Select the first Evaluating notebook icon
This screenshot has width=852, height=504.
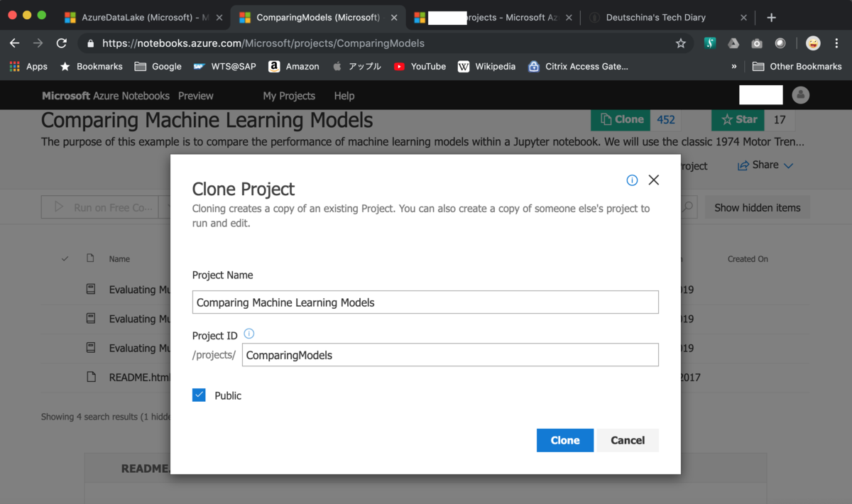point(90,289)
